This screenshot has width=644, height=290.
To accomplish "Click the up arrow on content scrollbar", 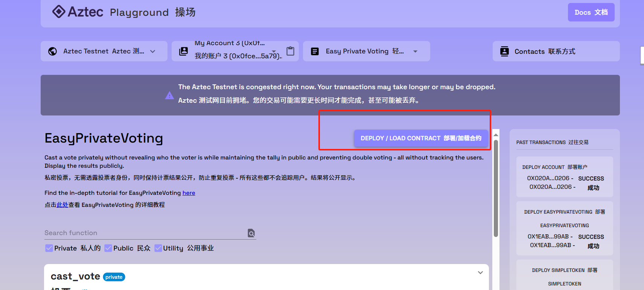I will (496, 135).
